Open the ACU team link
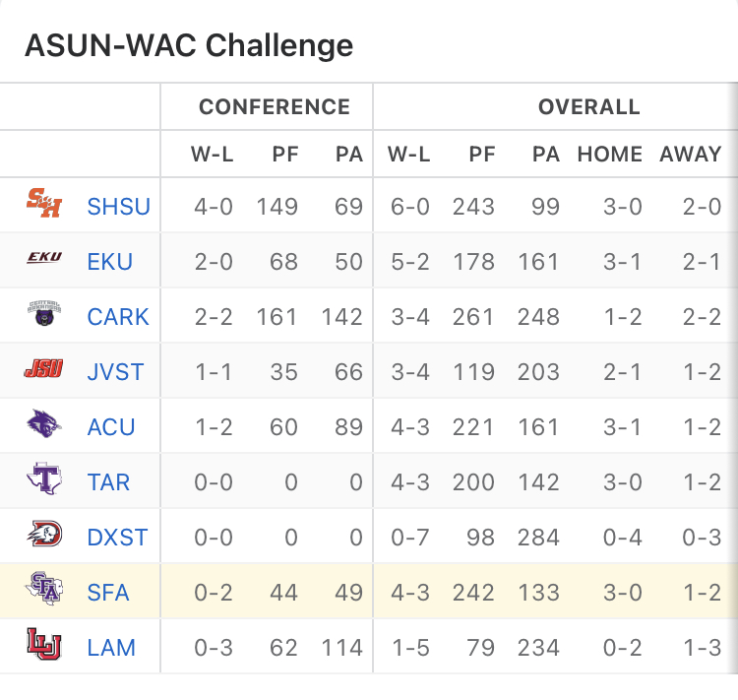The width and height of the screenshot is (738, 700). pos(111,426)
